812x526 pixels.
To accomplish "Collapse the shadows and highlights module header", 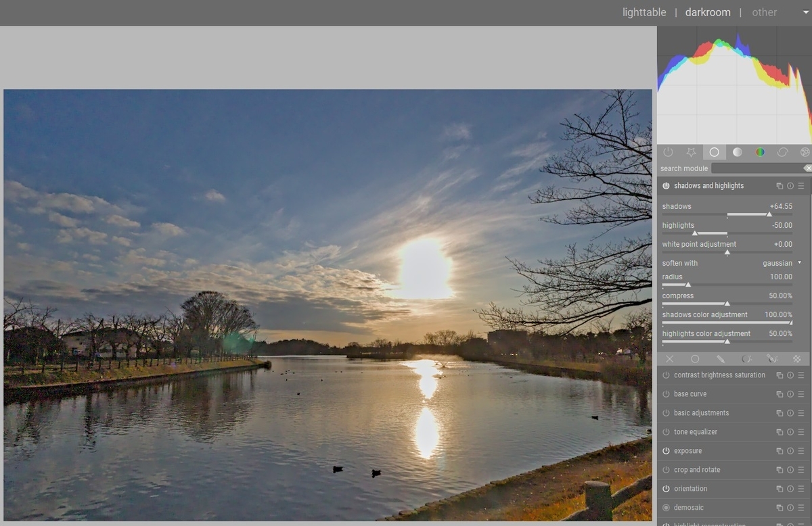I will pyautogui.click(x=708, y=186).
